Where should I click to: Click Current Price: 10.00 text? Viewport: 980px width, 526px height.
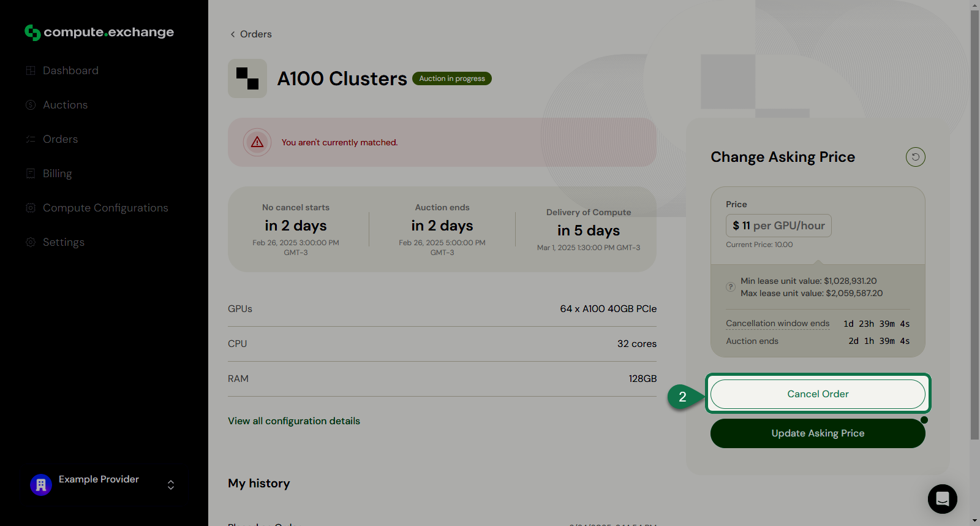pyautogui.click(x=759, y=245)
